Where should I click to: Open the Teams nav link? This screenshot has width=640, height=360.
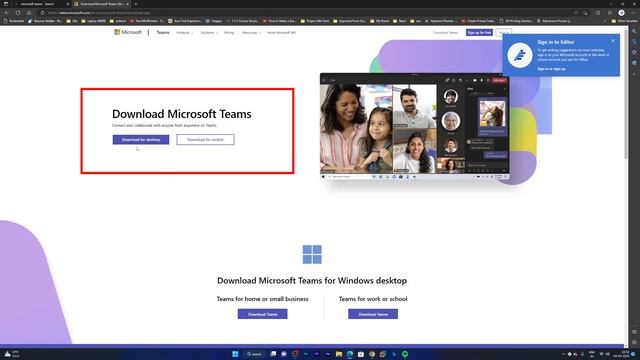tap(163, 32)
